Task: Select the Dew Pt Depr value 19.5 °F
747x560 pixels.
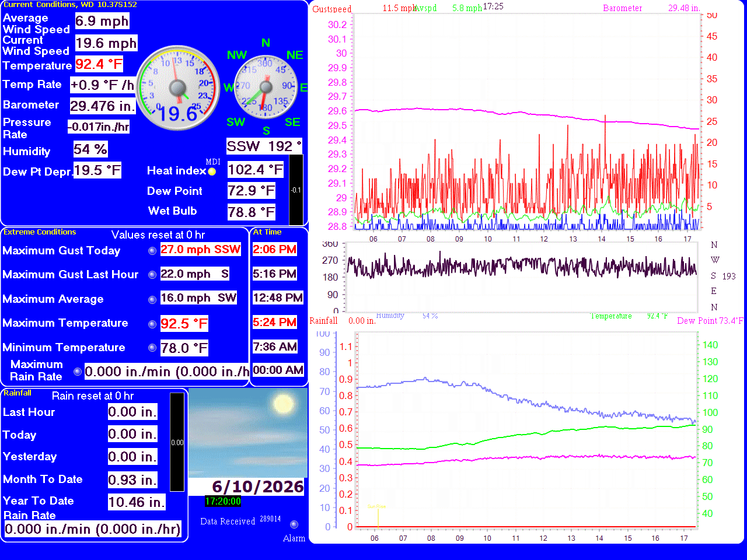Action: pos(97,170)
